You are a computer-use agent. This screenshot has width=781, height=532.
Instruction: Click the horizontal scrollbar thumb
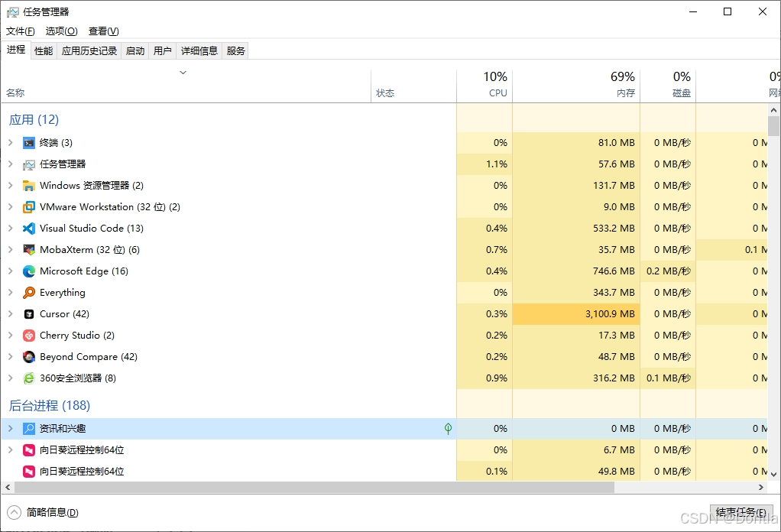coord(314,488)
